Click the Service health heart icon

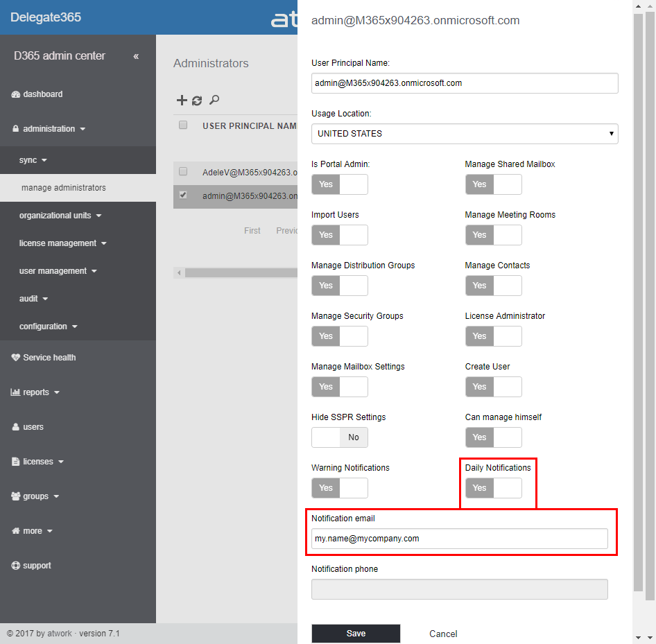[15, 358]
